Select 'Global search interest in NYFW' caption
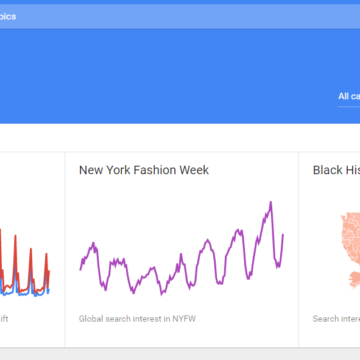Image resolution: width=360 pixels, height=360 pixels. (137, 319)
